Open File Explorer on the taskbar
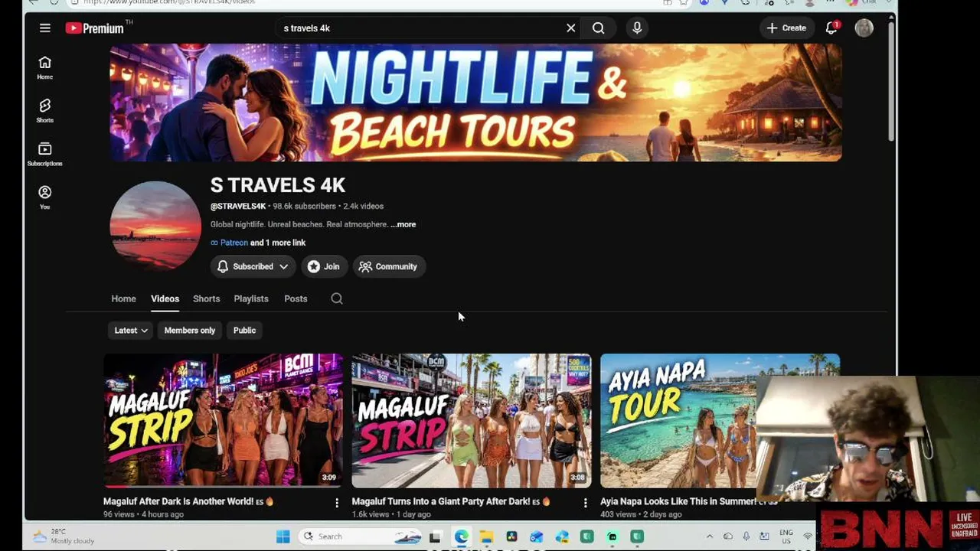 pyautogui.click(x=486, y=536)
